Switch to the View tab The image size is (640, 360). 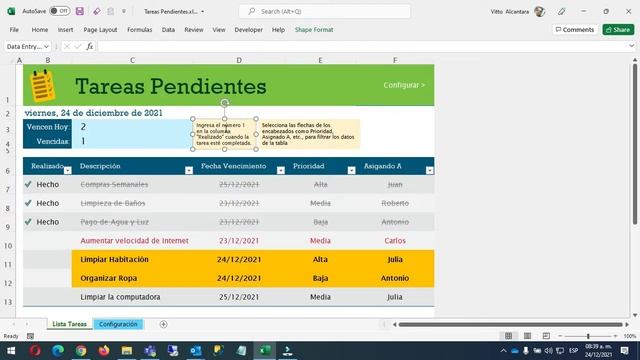(x=219, y=30)
